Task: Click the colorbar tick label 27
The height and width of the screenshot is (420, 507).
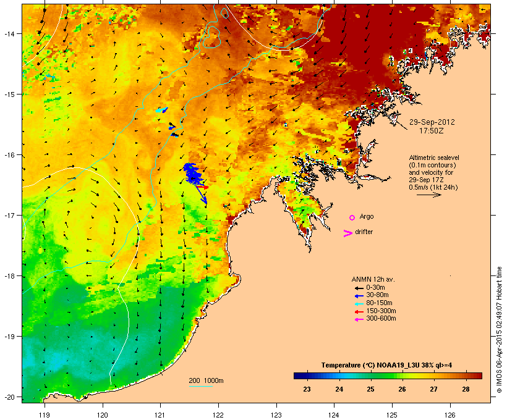Action: tap(434, 389)
